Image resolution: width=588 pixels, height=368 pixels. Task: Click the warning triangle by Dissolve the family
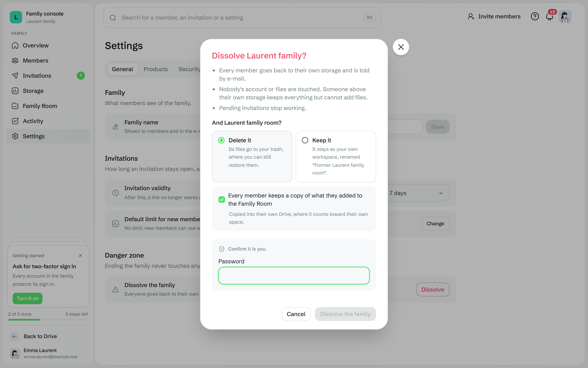click(x=115, y=289)
